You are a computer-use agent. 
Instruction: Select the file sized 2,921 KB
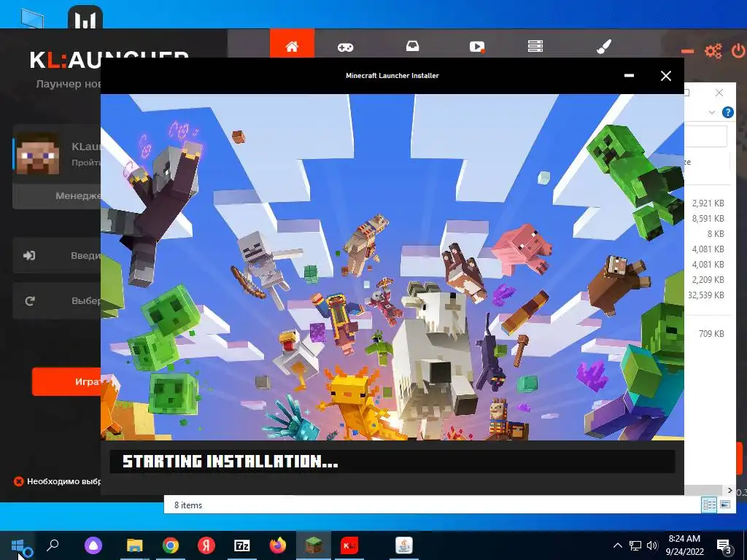[708, 203]
